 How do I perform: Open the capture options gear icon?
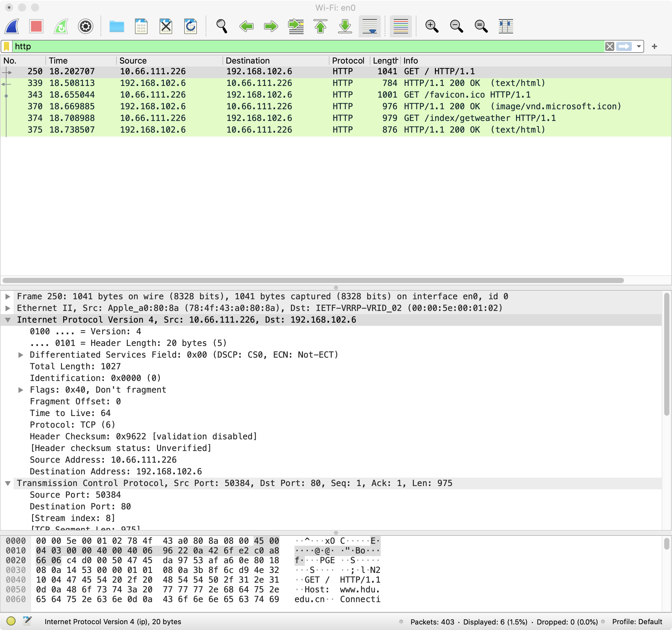pos(86,26)
